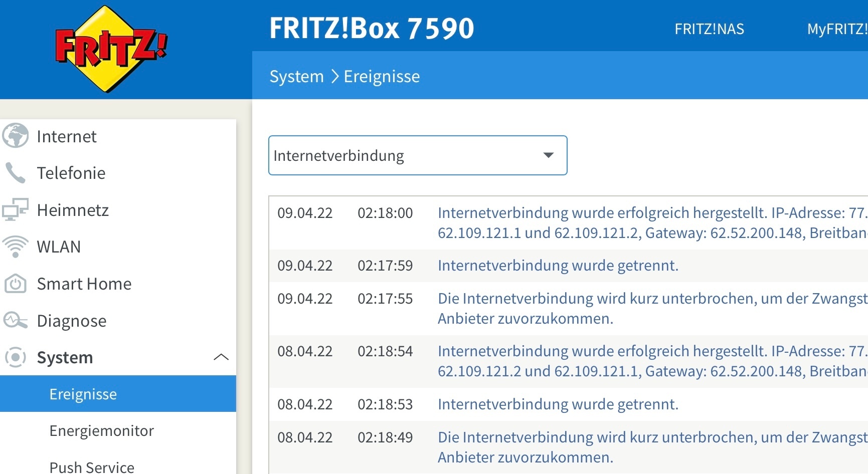
Task: Open Diagnose menu section
Action: pyautogui.click(x=72, y=321)
